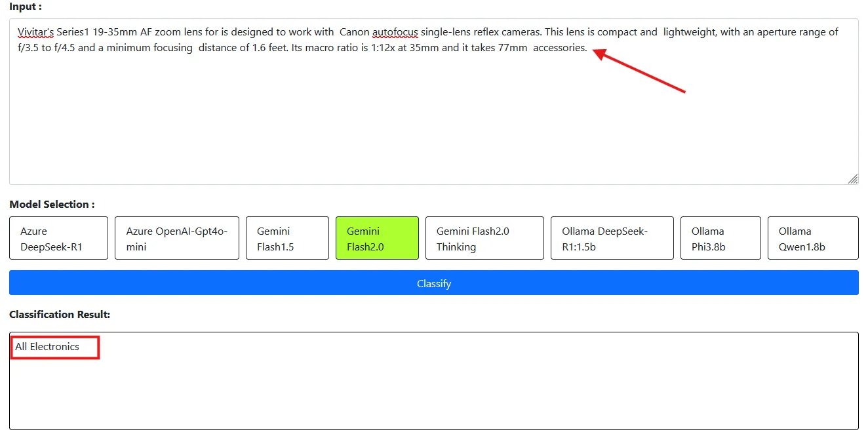The image size is (868, 436).
Task: Select the Azure DeepSeek-R1 model
Action: coord(58,237)
